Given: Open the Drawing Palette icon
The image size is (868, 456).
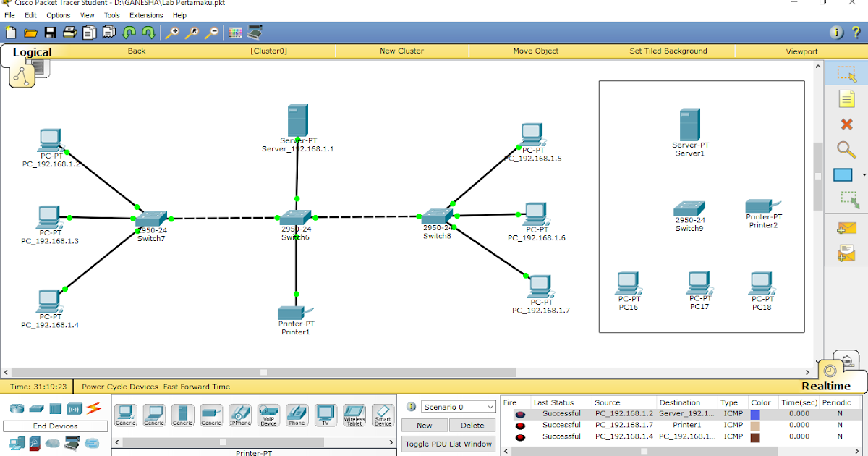Looking at the screenshot, I should (x=235, y=32).
